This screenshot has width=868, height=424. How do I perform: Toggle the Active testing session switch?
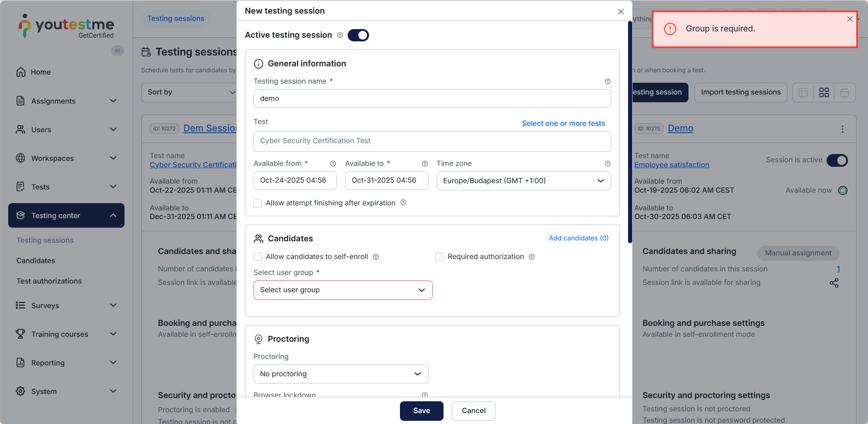pos(358,35)
